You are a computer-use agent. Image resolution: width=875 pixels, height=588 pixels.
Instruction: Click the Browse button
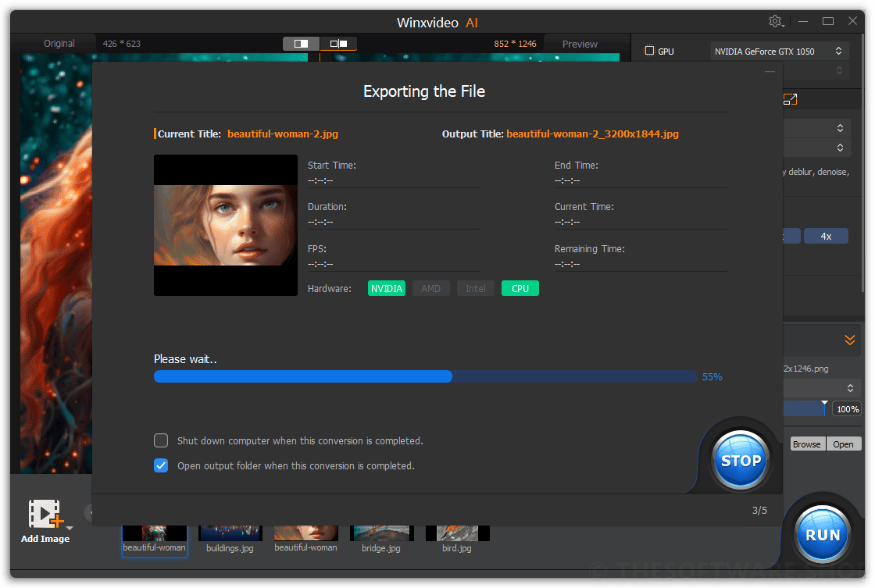[807, 444]
